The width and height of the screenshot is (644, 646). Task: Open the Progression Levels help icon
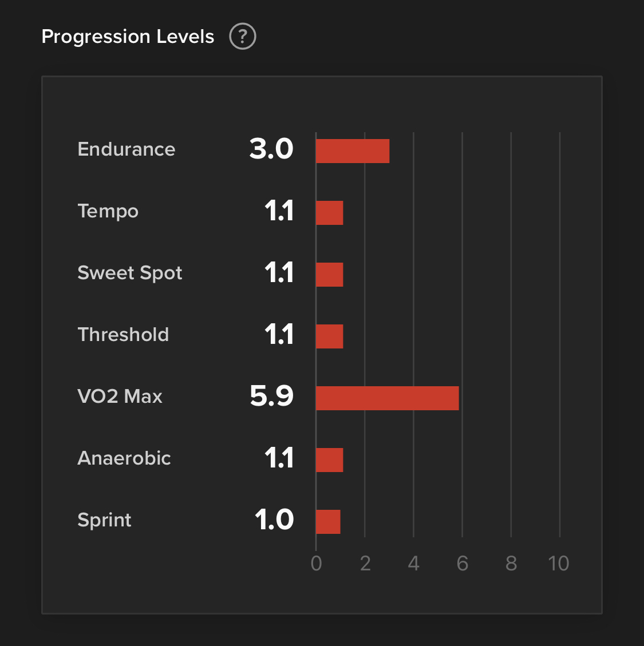click(242, 36)
